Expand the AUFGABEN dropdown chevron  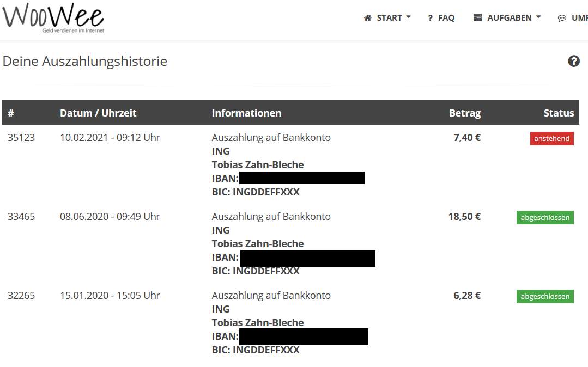(x=539, y=17)
